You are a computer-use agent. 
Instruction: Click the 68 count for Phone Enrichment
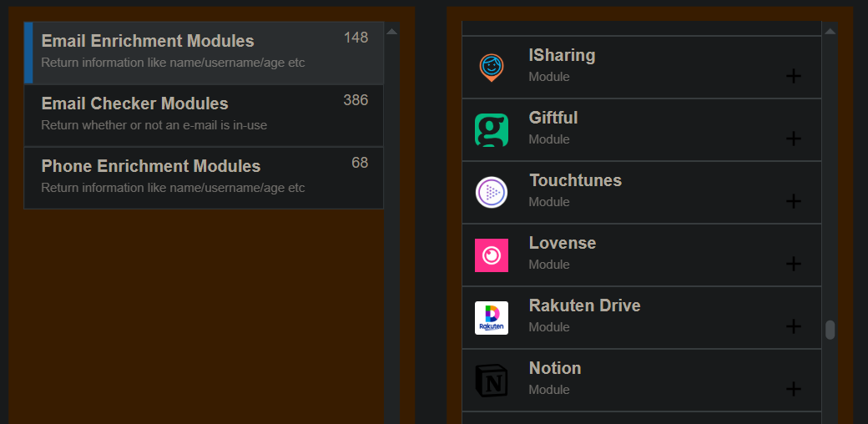tap(360, 163)
